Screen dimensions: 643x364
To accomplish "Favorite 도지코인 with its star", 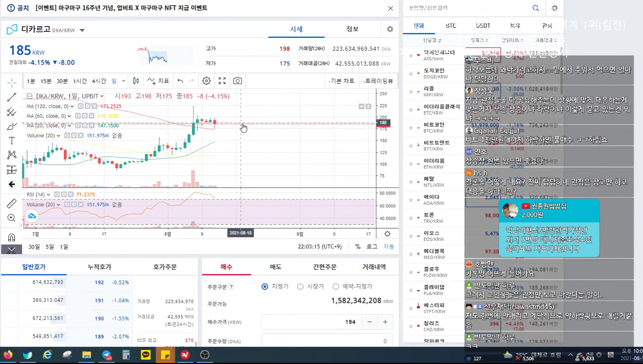I will [x=411, y=74].
